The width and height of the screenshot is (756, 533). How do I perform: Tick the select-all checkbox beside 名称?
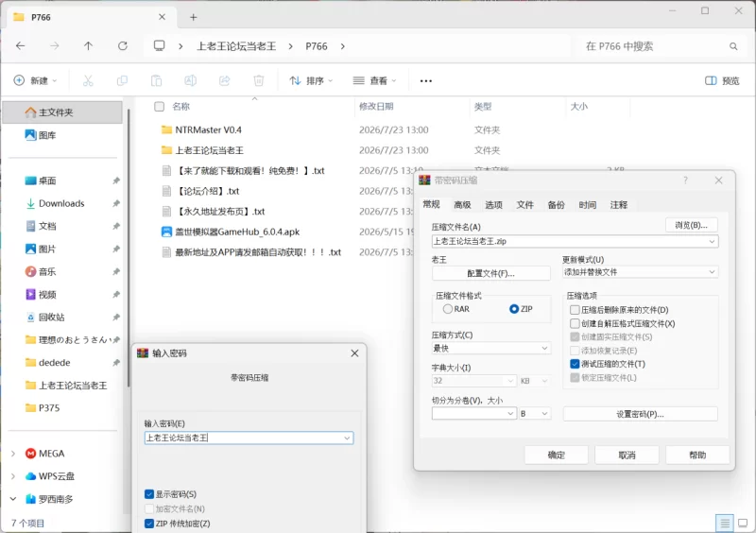[159, 107]
